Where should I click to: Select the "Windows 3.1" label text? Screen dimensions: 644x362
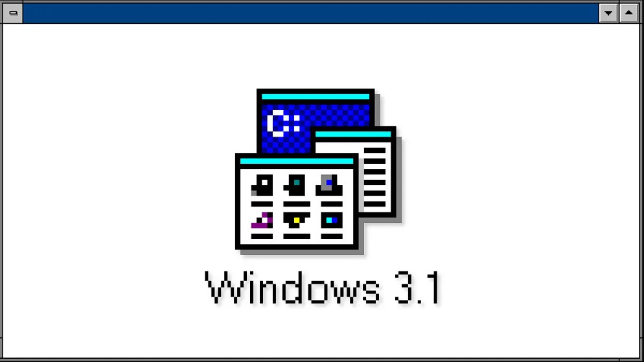[323, 288]
